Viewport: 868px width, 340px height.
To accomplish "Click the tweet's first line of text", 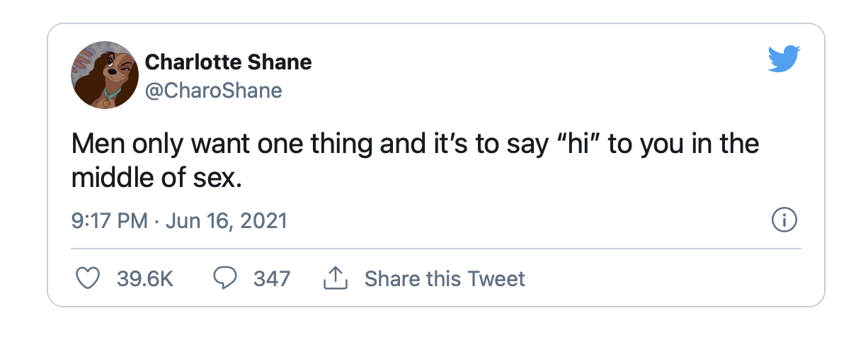I will 415,144.
